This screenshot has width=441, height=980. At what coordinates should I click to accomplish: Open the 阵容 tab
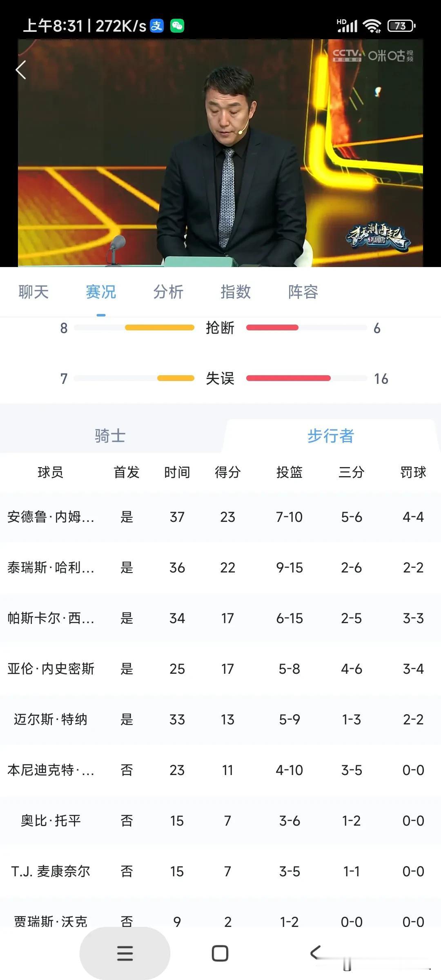point(303,292)
